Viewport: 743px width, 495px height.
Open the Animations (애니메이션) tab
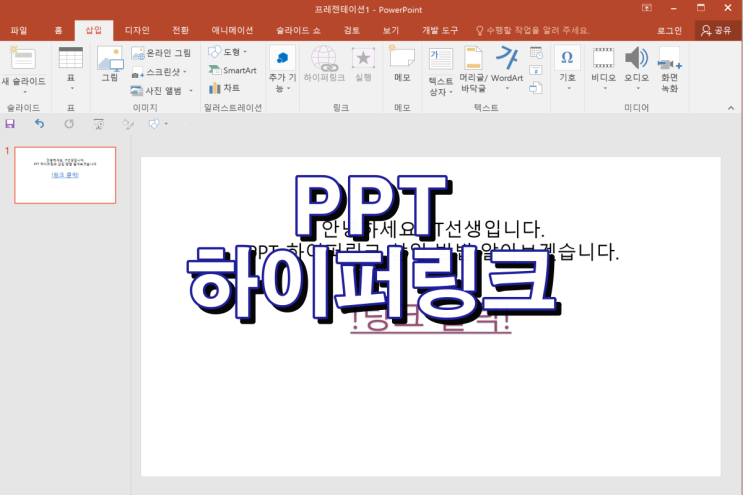(226, 31)
